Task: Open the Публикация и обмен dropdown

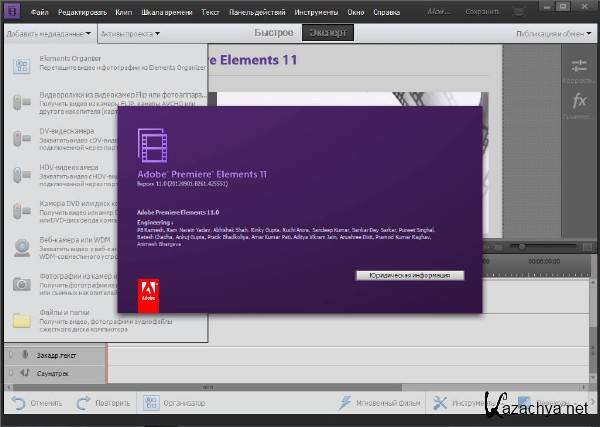Action: click(552, 33)
